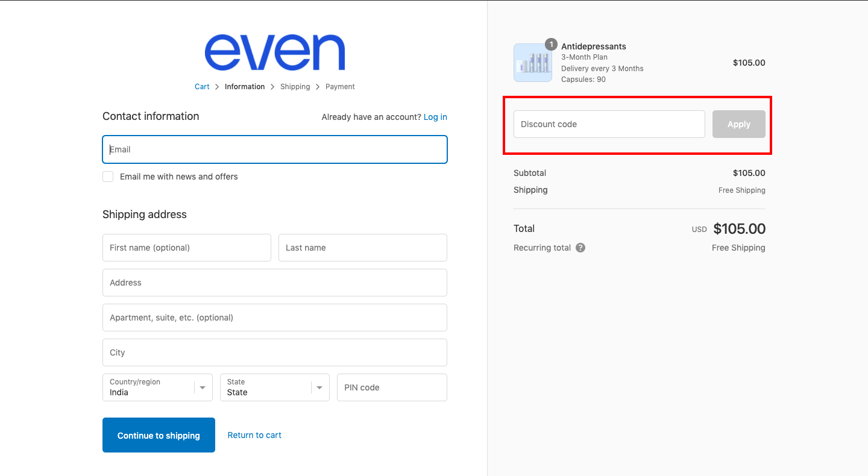The image size is (868, 476).
Task: Focus the Last name field
Action: coord(363,248)
